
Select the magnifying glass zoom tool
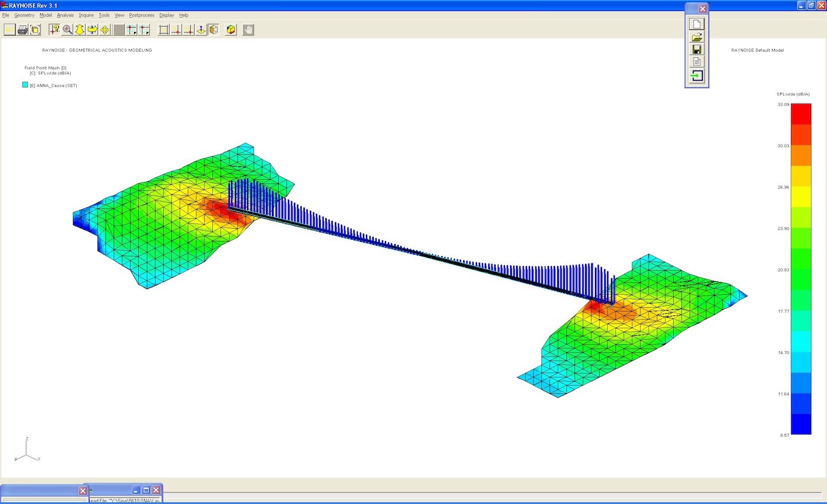click(x=67, y=30)
